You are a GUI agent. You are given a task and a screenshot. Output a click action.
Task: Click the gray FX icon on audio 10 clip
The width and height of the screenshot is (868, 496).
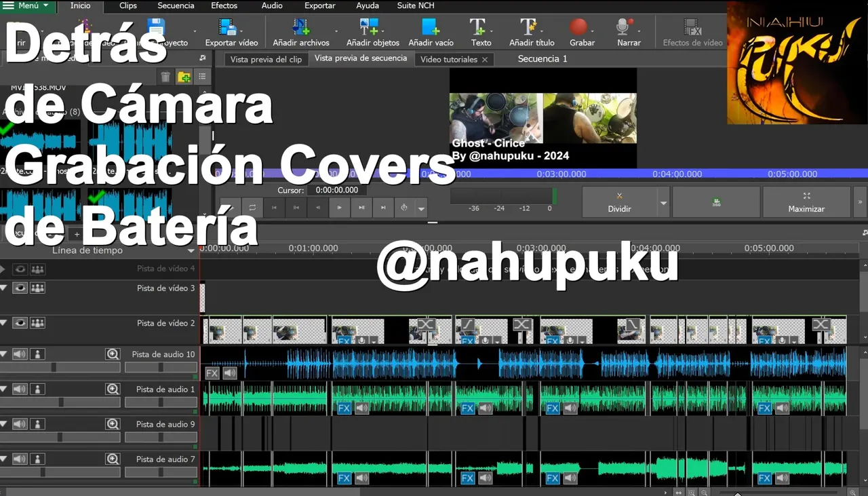[x=212, y=373]
